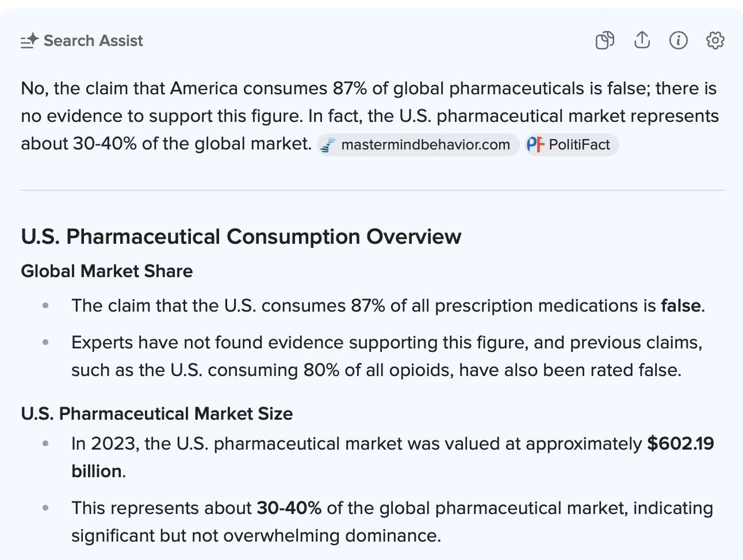Select the Global Market Share subheading

pos(107,271)
